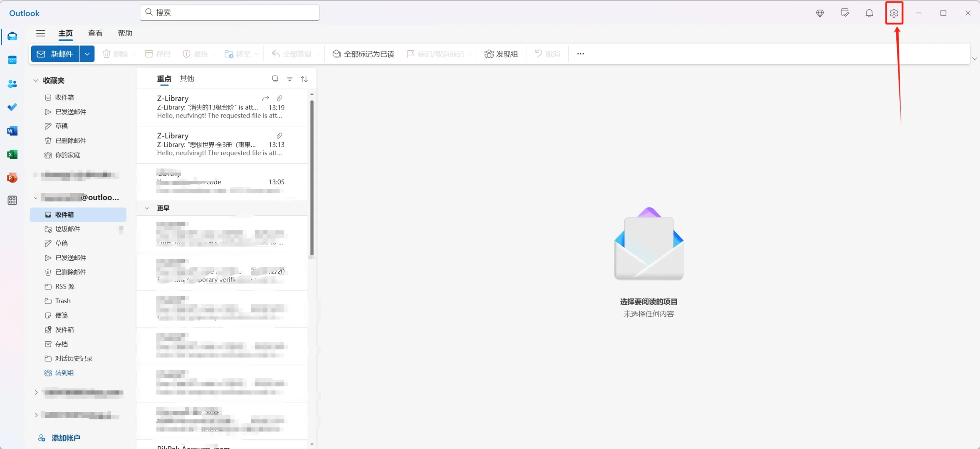Click attachment paperclip on 13:19 Z-Library mail
The height and width of the screenshot is (449, 980).
(280, 99)
